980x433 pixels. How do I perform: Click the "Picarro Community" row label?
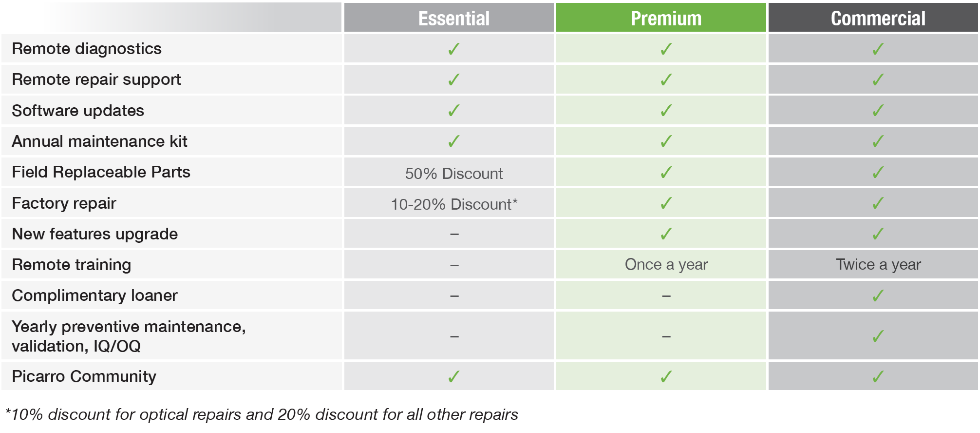pos(84,376)
